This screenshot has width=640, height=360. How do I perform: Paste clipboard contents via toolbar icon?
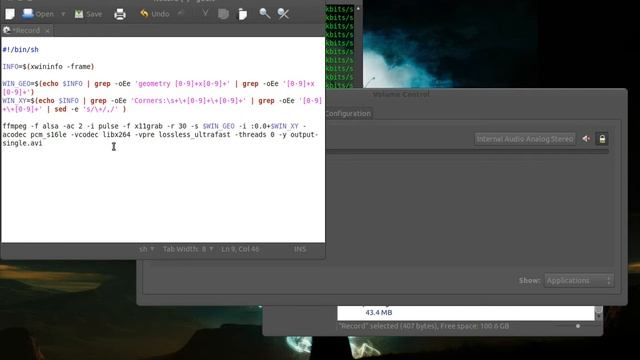pos(242,14)
